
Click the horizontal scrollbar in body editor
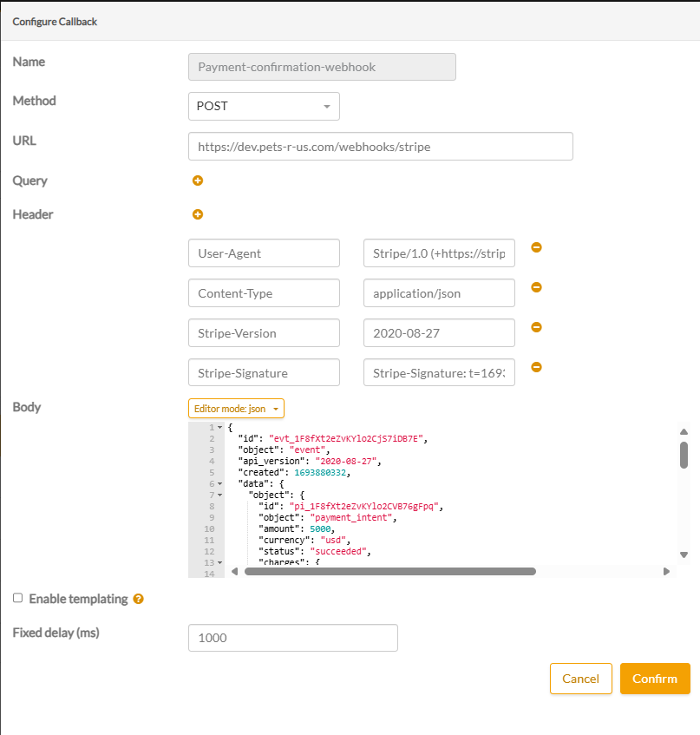tap(390, 572)
